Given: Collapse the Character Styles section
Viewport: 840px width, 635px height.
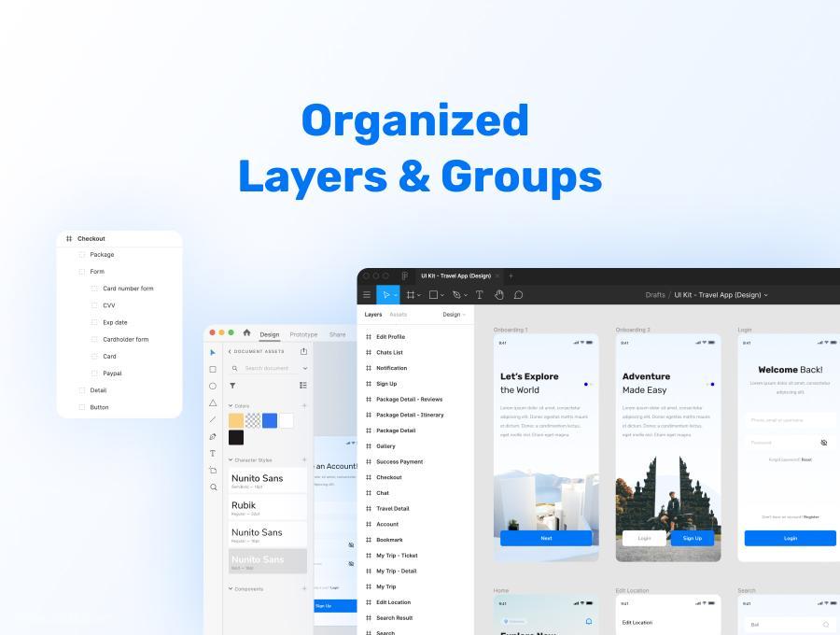Looking at the screenshot, I should point(231,460).
